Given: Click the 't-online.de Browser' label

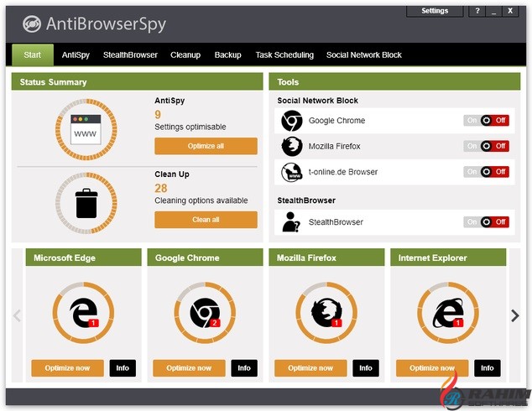Looking at the screenshot, I should (343, 172).
